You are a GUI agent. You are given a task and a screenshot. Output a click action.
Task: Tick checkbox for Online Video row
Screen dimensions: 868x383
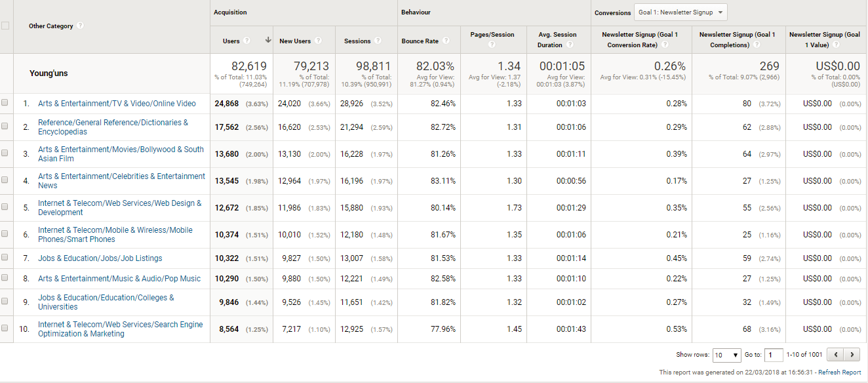5,103
